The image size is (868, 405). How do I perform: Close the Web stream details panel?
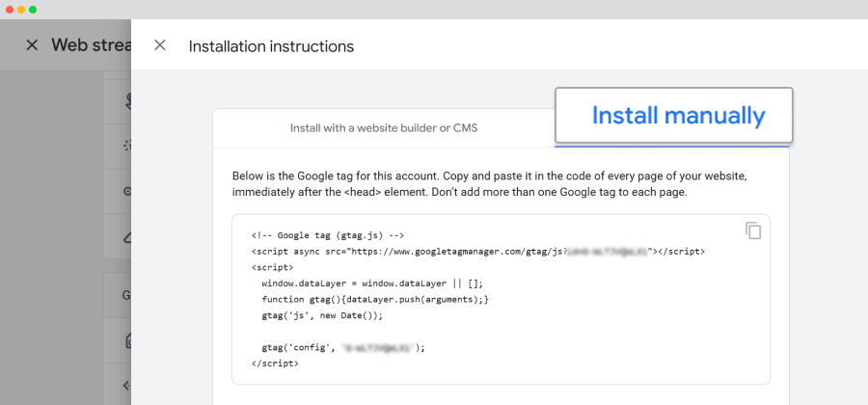[32, 45]
